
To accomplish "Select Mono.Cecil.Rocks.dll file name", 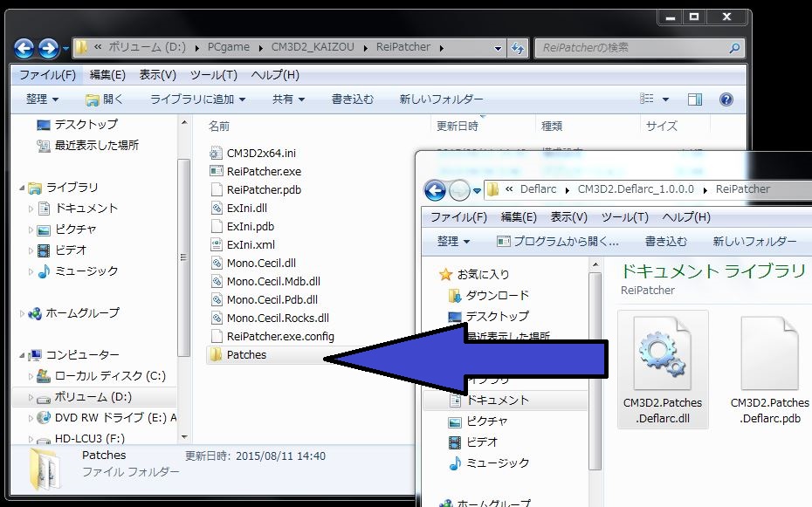I will pos(278,319).
